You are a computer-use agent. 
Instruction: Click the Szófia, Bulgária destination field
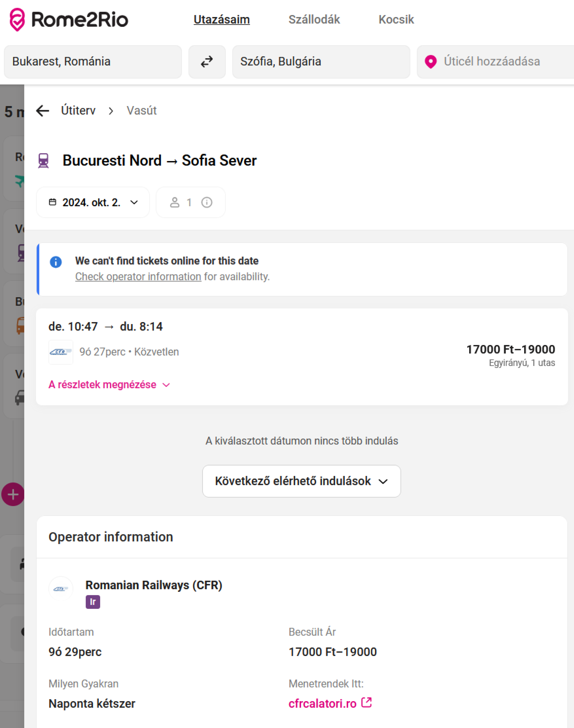(321, 62)
